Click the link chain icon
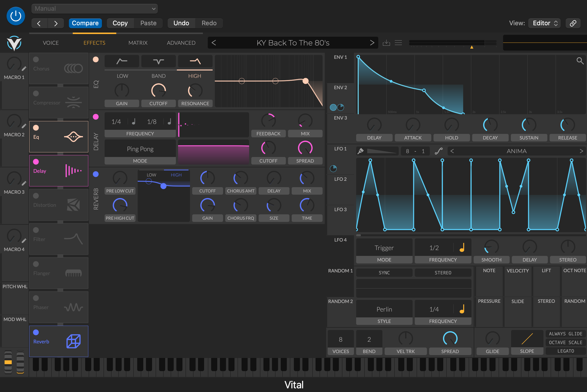This screenshot has height=392, width=587. tap(573, 23)
